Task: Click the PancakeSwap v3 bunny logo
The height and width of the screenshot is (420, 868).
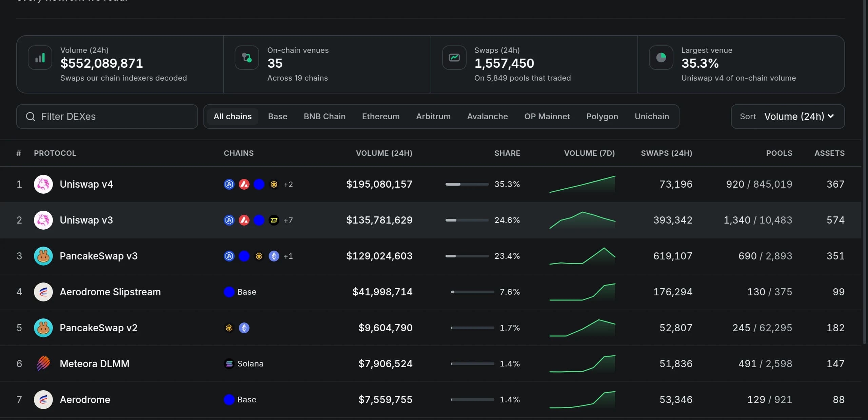Action: pos(43,256)
